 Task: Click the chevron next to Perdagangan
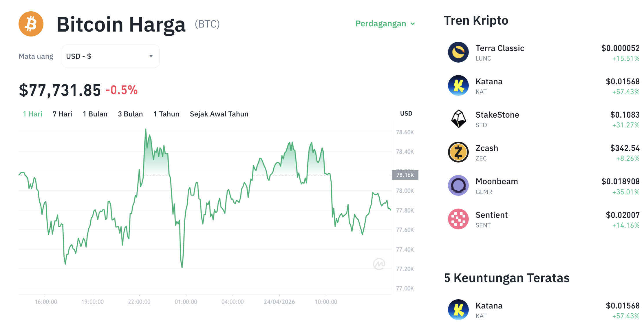pos(413,24)
